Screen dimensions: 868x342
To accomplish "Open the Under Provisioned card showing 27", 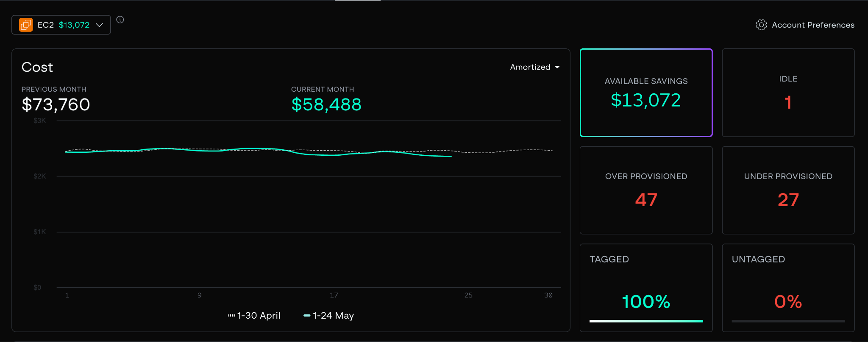I will 788,190.
